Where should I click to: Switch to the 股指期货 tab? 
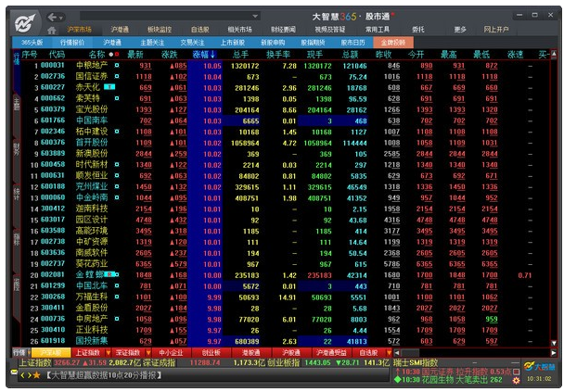tap(313, 43)
